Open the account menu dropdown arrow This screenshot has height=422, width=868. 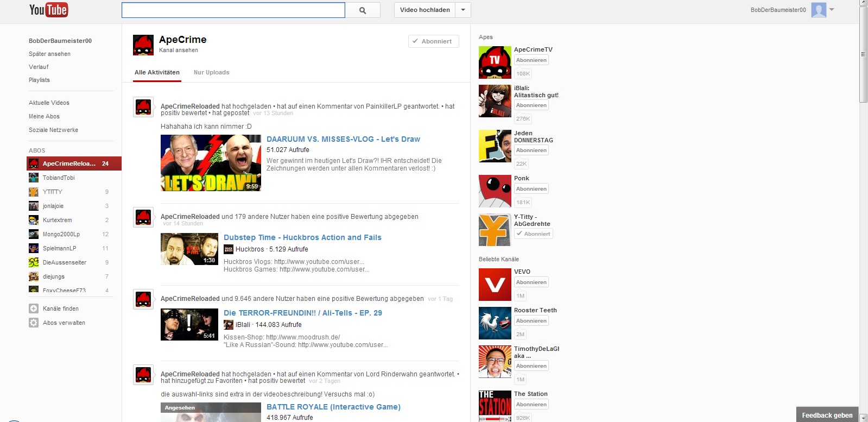(832, 9)
